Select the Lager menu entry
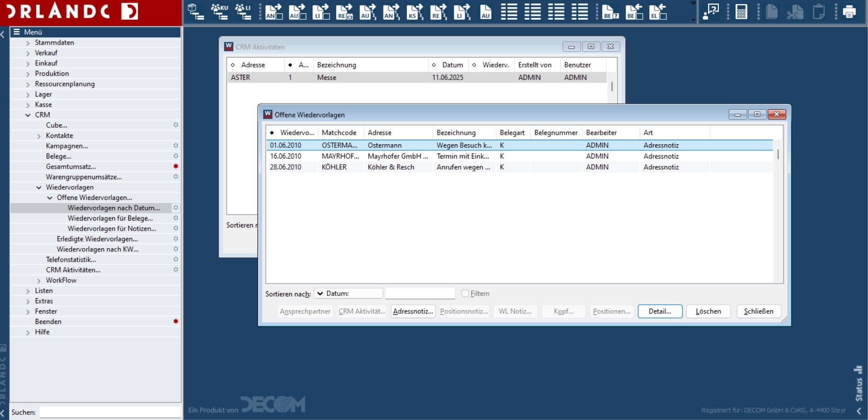868x420 pixels. (x=43, y=94)
